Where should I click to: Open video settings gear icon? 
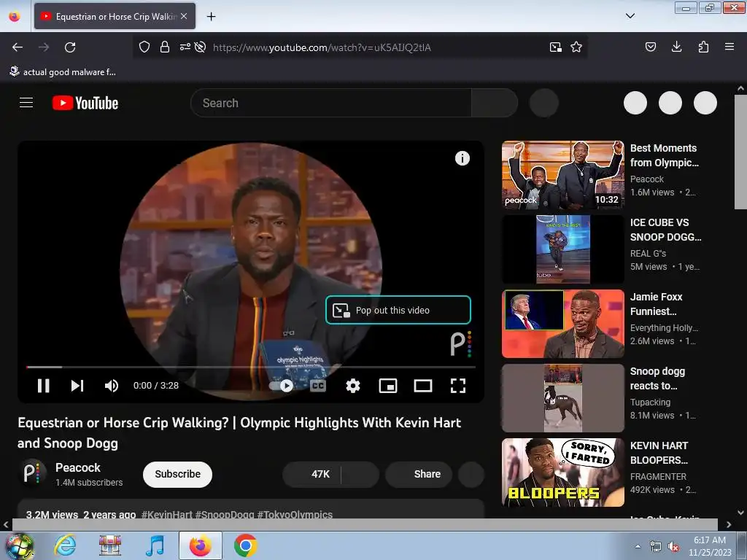tap(352, 386)
